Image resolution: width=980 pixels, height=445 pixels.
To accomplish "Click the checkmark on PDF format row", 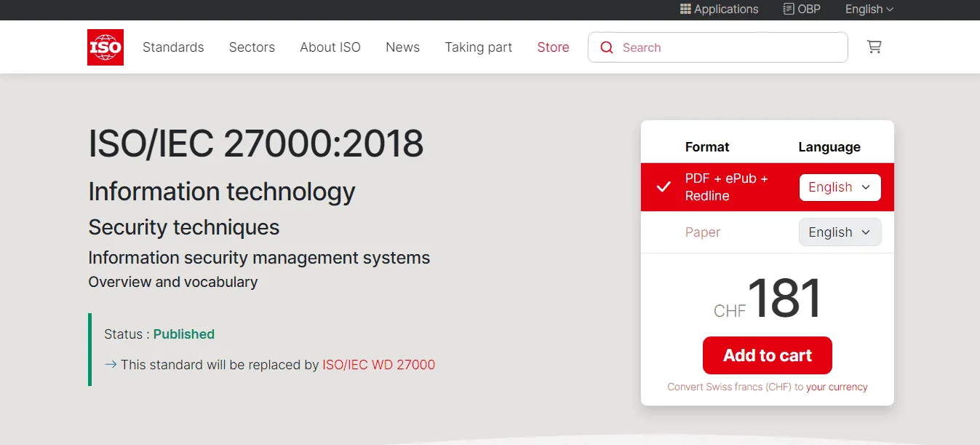I will point(664,187).
